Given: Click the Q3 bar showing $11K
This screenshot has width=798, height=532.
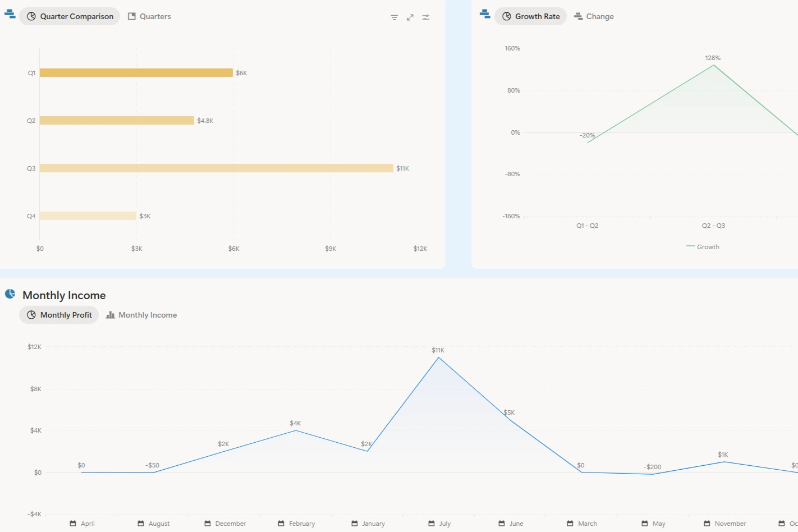Looking at the screenshot, I should (216, 168).
